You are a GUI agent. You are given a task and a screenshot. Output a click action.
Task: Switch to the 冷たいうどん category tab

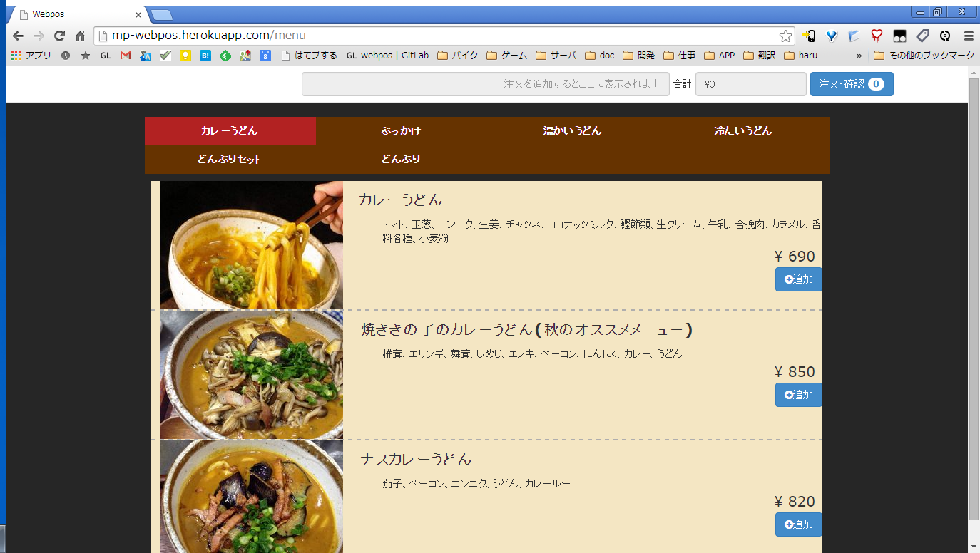click(743, 131)
